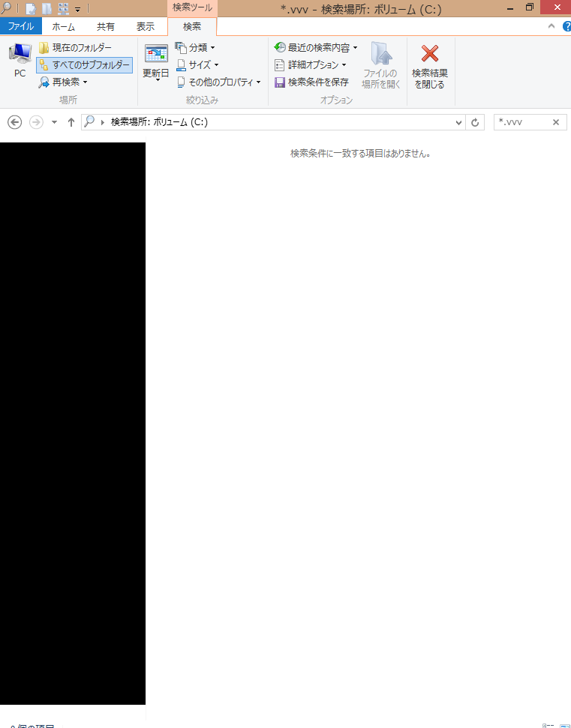The height and width of the screenshot is (728, 571).
Task: Select 現在のフォルダー search scope
Action: [75, 48]
